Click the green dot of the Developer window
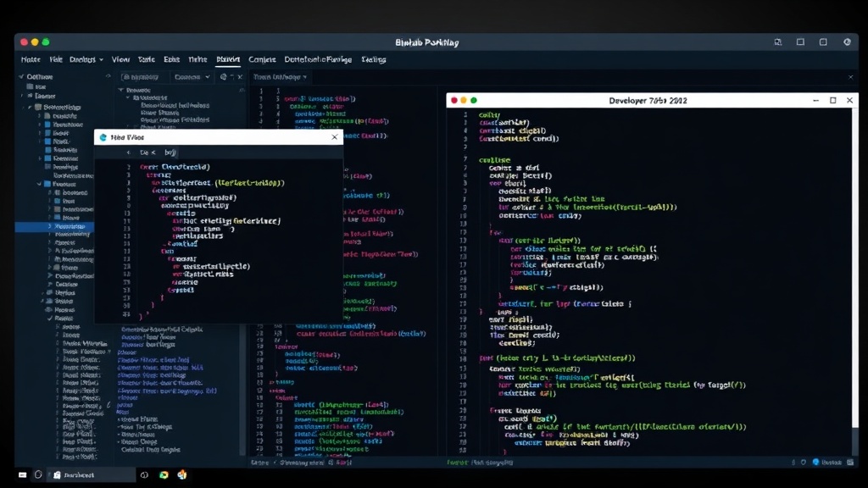 point(473,100)
